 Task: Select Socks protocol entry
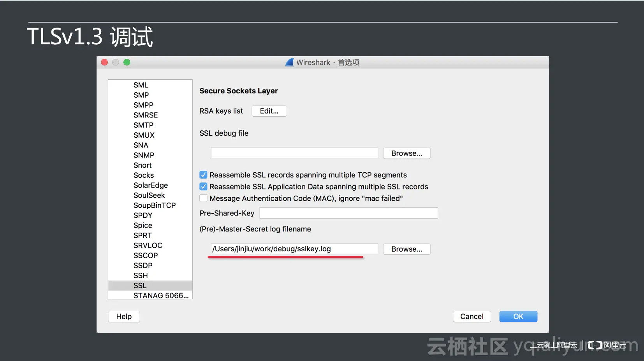(x=150, y=175)
